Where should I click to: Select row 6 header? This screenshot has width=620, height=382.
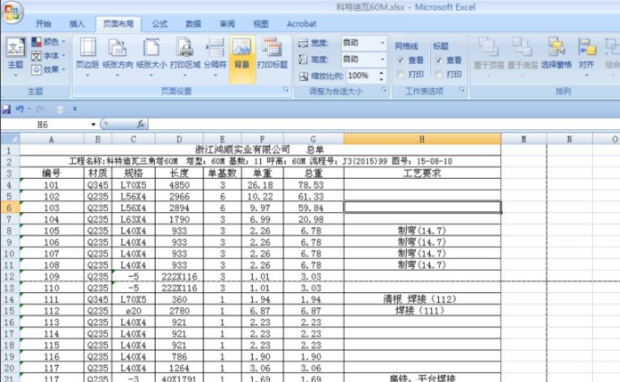tap(9, 208)
